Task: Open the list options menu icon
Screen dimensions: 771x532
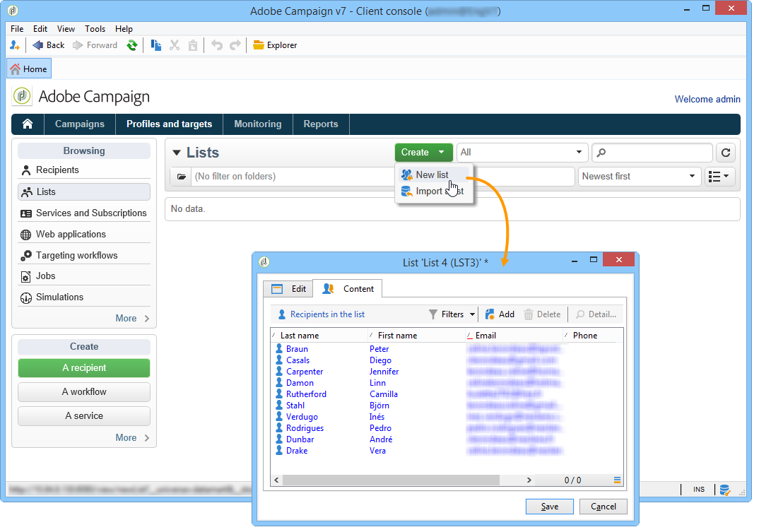Action: [x=617, y=480]
